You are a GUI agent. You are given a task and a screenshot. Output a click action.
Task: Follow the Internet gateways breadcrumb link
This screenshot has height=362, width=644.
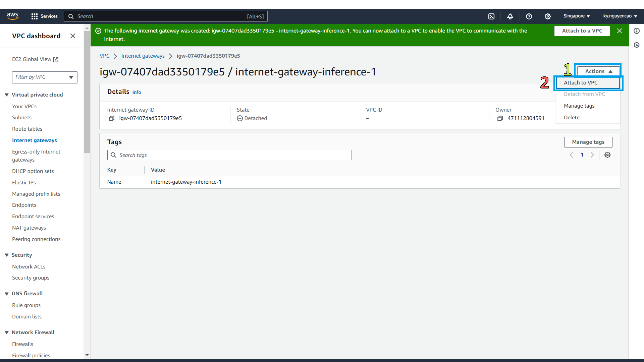tap(143, 56)
